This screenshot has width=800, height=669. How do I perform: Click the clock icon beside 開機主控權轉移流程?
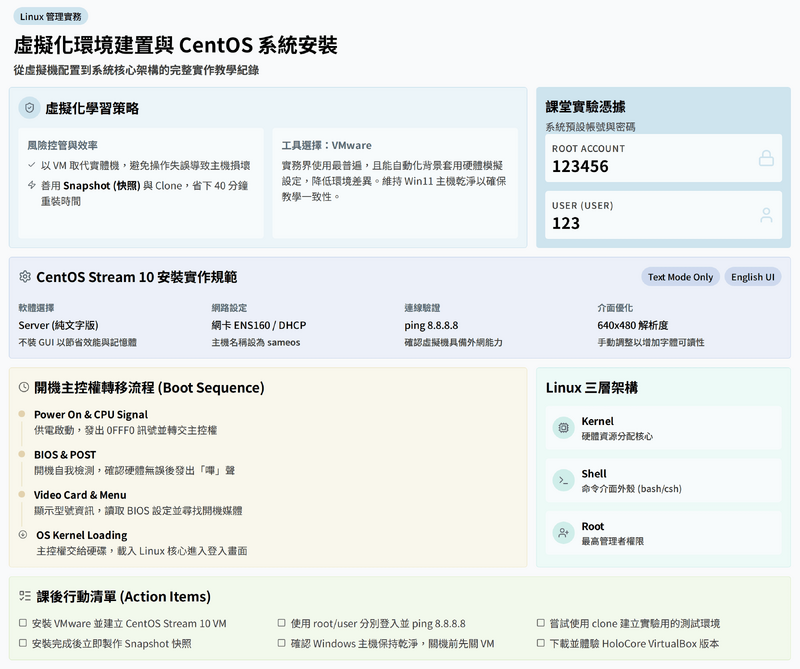[x=24, y=387]
